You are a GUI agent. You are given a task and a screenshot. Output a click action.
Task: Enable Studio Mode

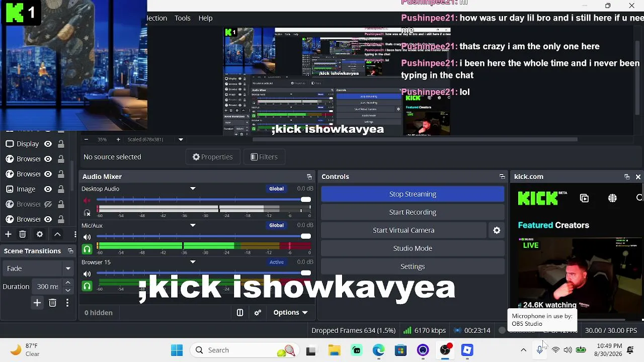[413, 248]
